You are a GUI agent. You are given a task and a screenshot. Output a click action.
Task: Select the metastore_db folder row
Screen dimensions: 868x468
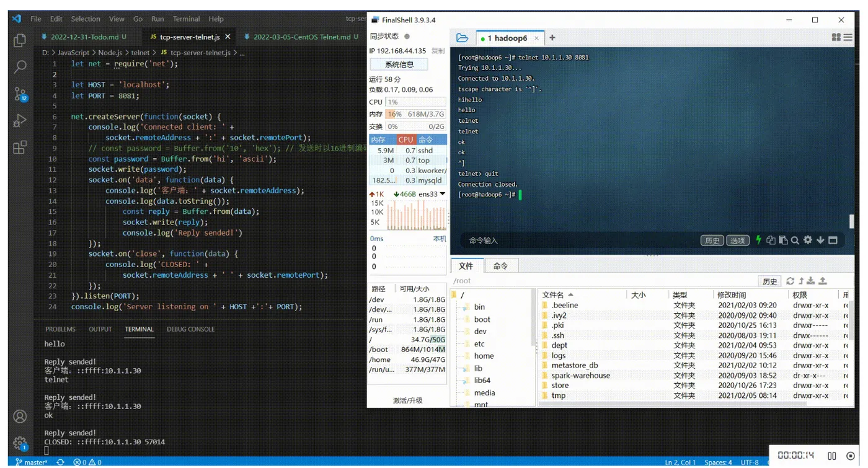[x=694, y=365]
